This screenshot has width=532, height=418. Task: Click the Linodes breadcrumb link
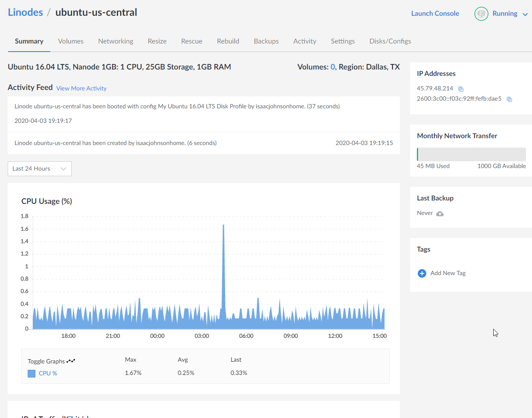[x=26, y=12]
